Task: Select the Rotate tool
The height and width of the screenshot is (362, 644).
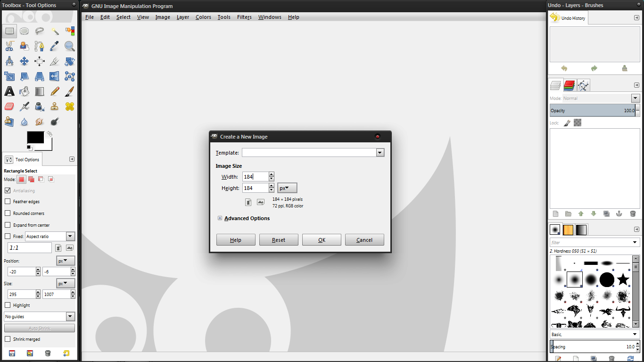Action: coord(70,61)
